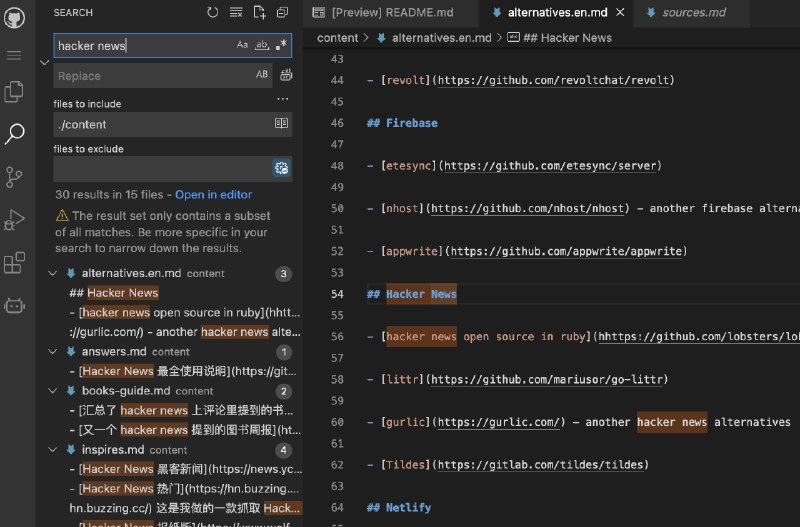Switch to the sources.md tab

coord(694,13)
